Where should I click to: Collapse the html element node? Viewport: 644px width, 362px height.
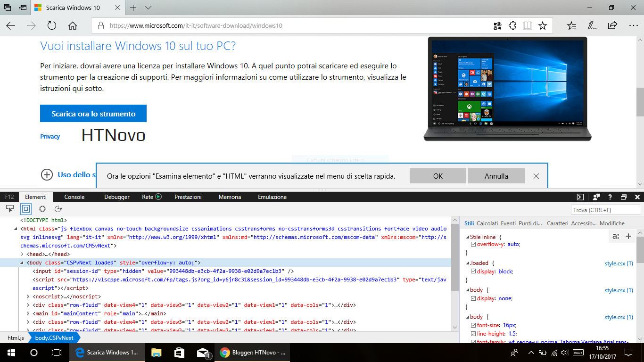coord(15,229)
